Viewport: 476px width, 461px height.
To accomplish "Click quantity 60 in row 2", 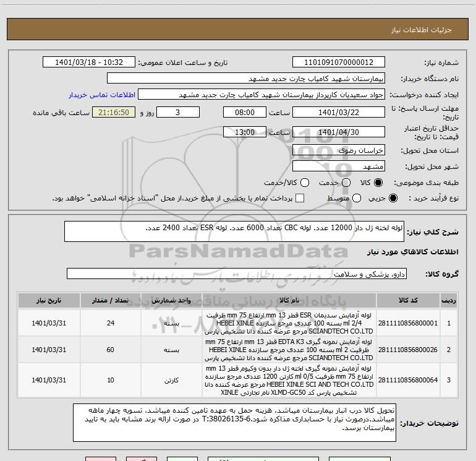I will [x=111, y=350].
